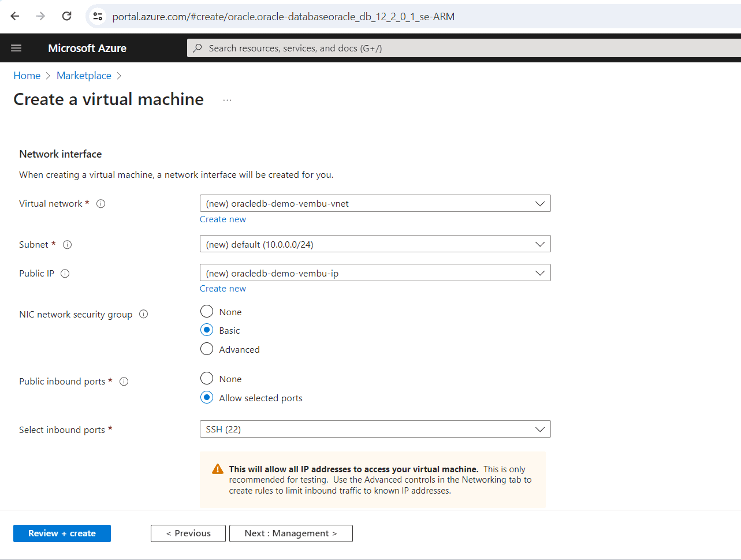Viewport: 741px width, 560px height.
Task: Click Review + create button
Action: click(x=62, y=533)
